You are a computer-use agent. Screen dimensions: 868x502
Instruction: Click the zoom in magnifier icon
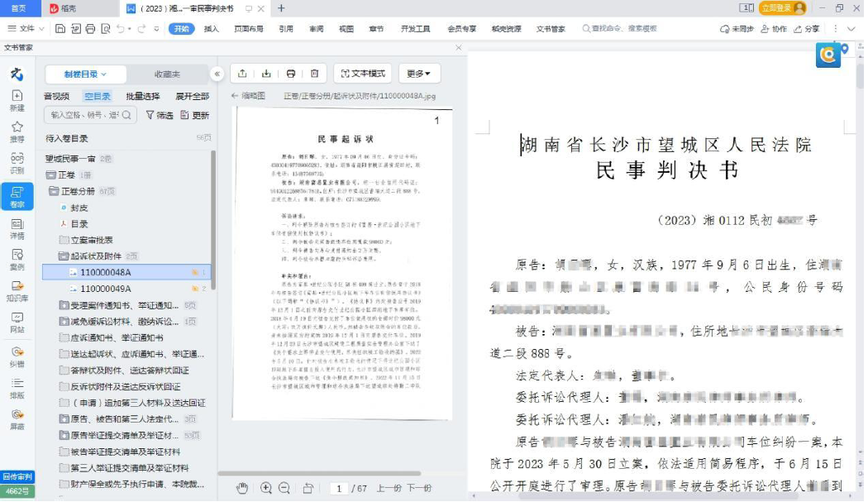click(266, 488)
